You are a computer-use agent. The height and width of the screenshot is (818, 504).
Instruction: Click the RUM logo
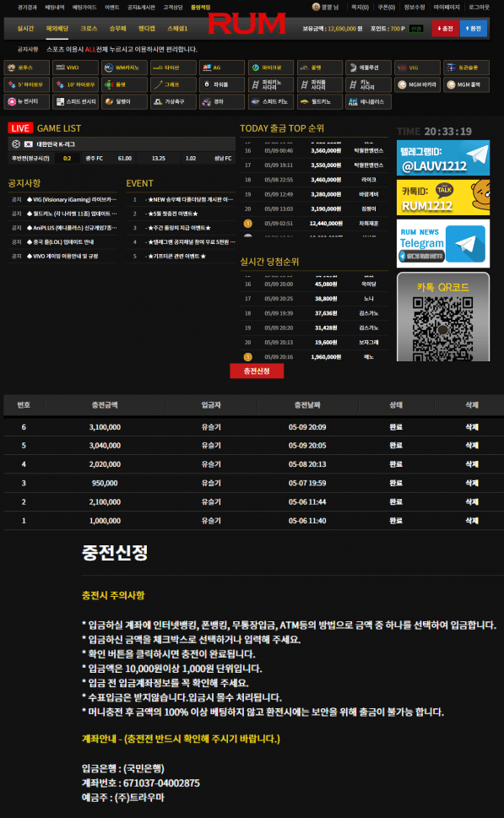coord(247,24)
